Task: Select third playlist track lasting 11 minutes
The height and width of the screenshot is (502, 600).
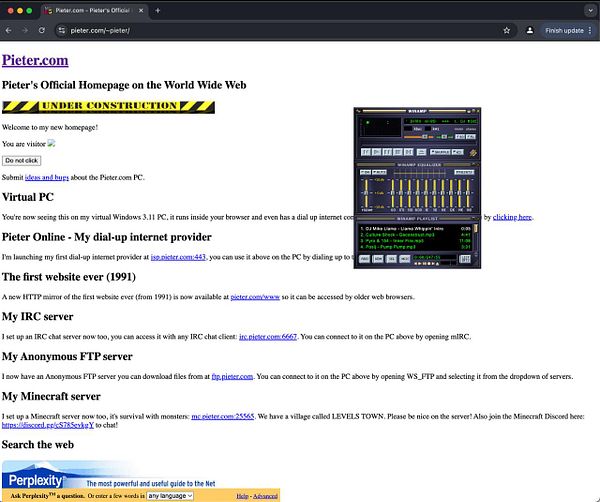Action: [x=415, y=241]
